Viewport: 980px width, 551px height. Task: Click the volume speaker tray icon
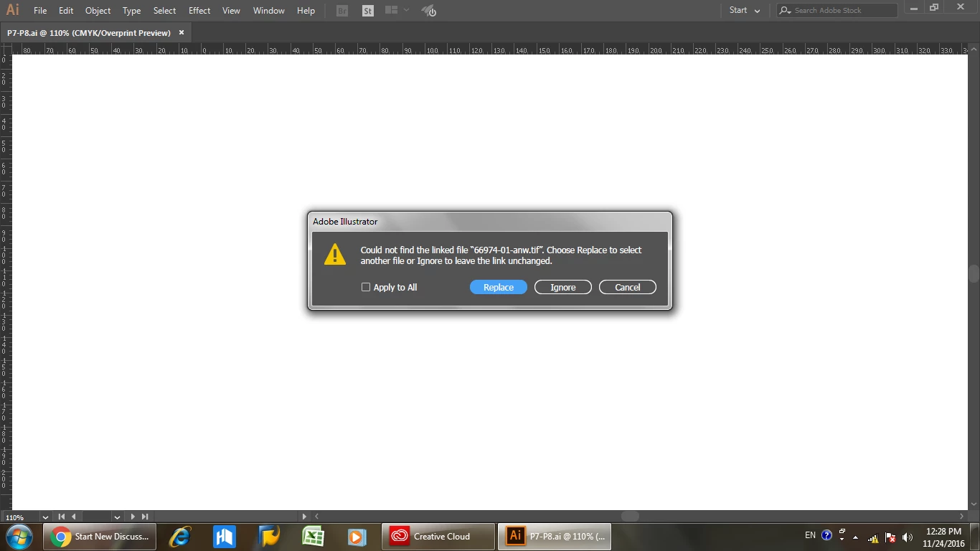(908, 537)
